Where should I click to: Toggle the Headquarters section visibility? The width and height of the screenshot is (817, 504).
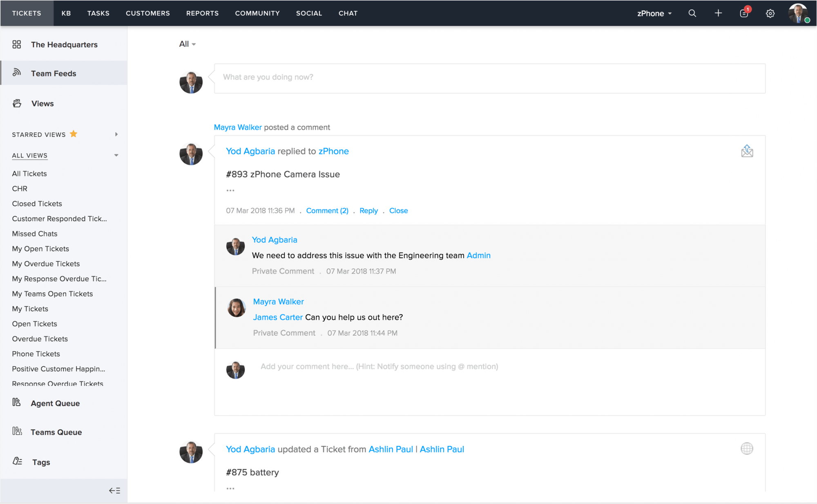(64, 45)
